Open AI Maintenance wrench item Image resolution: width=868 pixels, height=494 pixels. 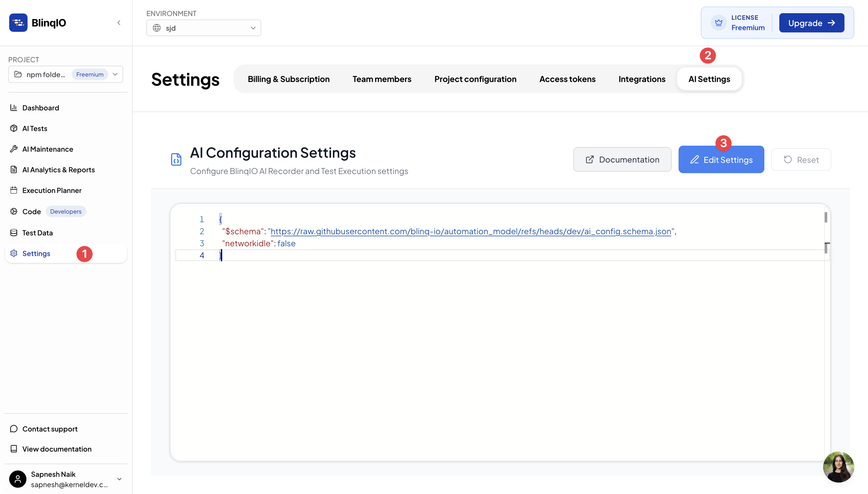[48, 149]
